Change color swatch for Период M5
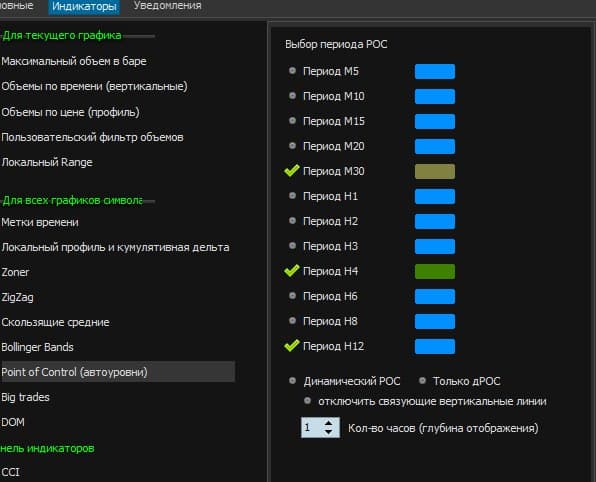The height and width of the screenshot is (482, 596). (435, 71)
